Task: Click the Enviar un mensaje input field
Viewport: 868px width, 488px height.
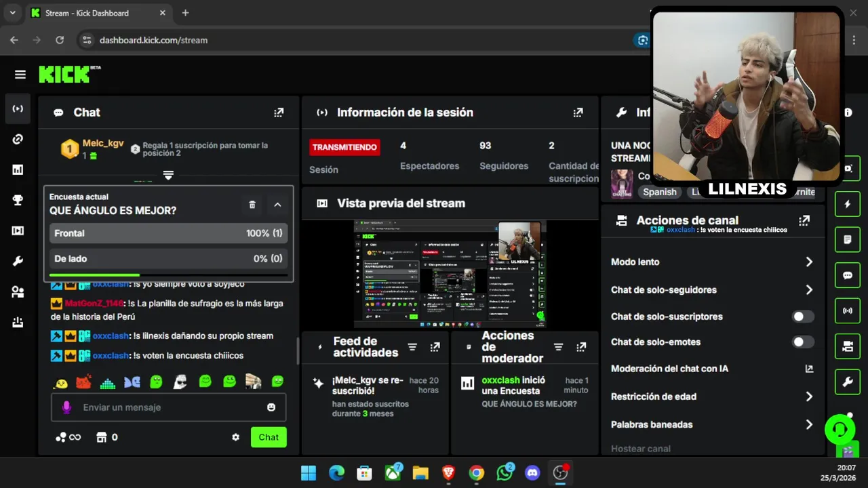Action: click(168, 407)
